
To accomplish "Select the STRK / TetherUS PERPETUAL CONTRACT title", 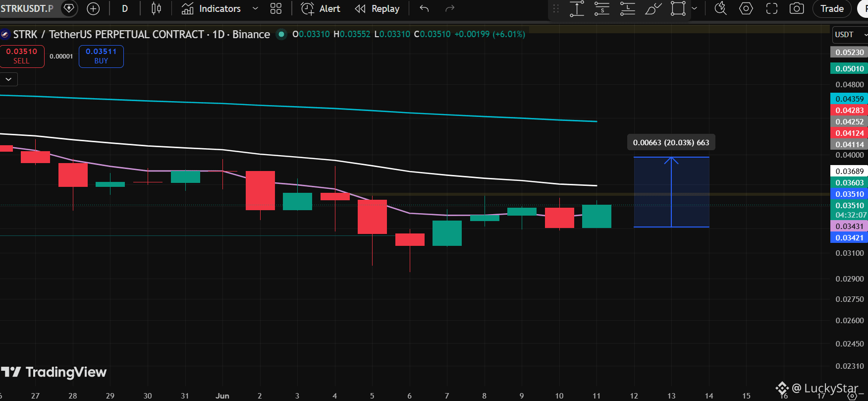I will coord(141,34).
